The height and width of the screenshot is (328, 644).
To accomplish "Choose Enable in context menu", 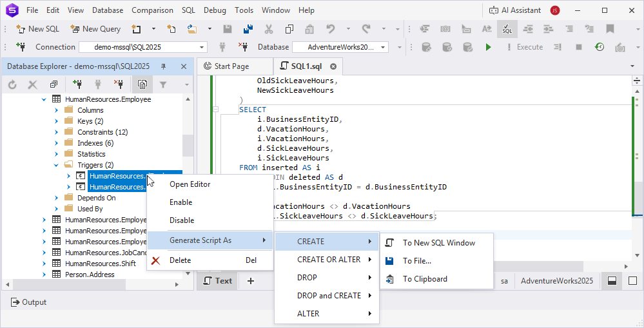I will tap(210, 202).
